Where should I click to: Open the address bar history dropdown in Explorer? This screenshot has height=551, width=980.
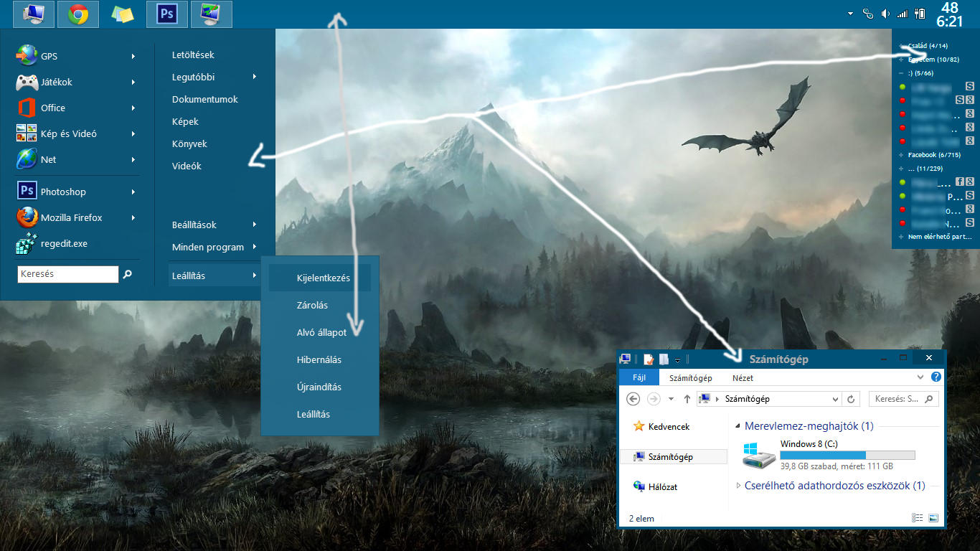tap(835, 399)
